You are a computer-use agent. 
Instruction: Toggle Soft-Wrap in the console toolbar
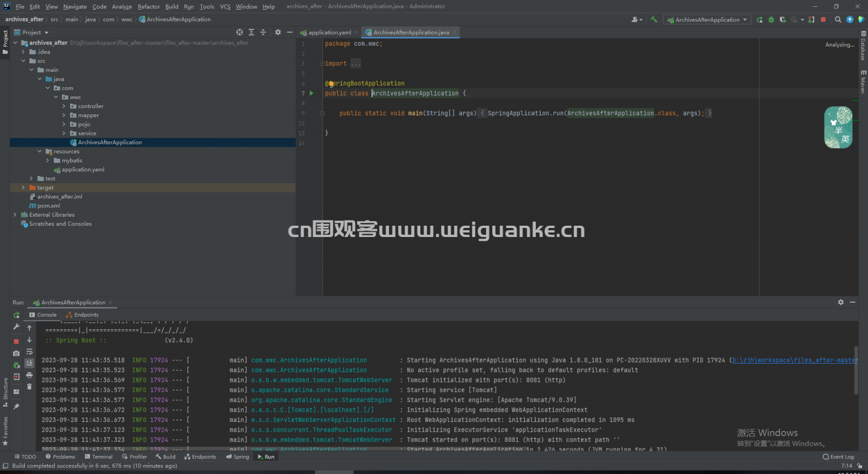click(x=29, y=351)
